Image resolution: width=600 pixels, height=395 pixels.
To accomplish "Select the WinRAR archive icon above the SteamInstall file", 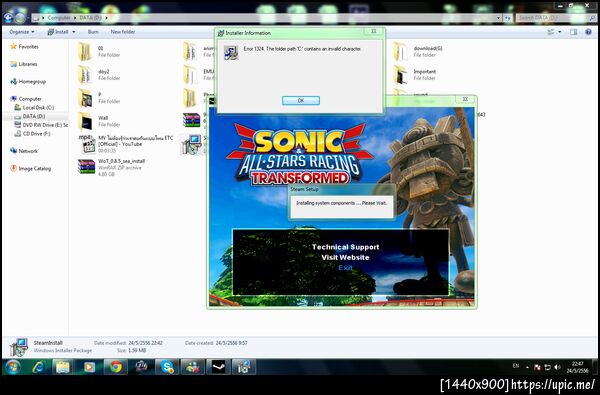I will point(191,120).
